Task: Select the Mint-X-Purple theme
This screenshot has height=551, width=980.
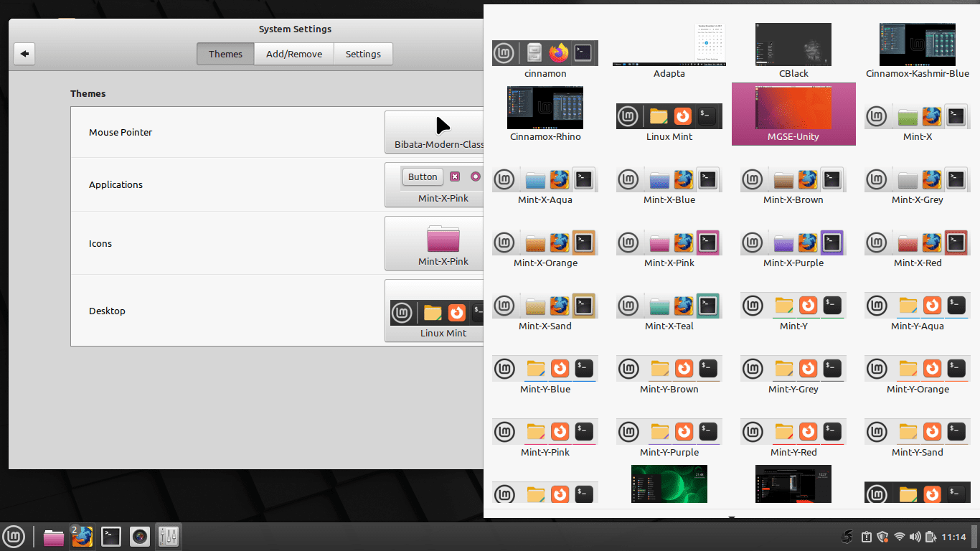Action: click(x=793, y=248)
